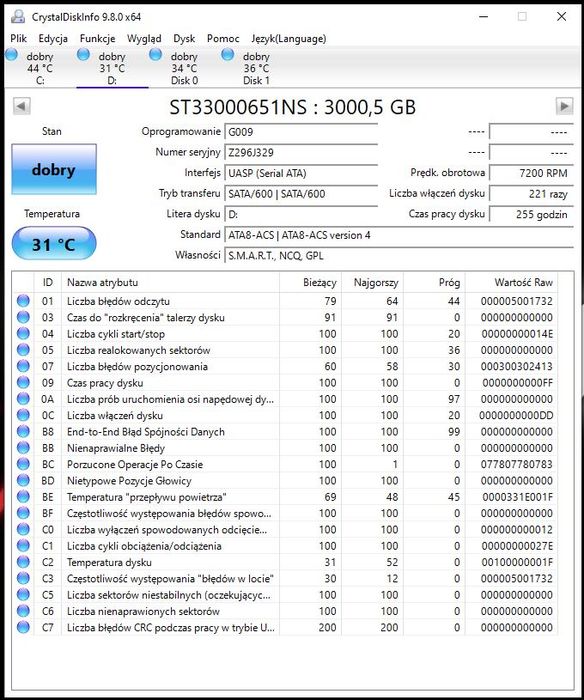Go to previous disk with left arrow
This screenshot has height=700, width=584.
click(22, 106)
